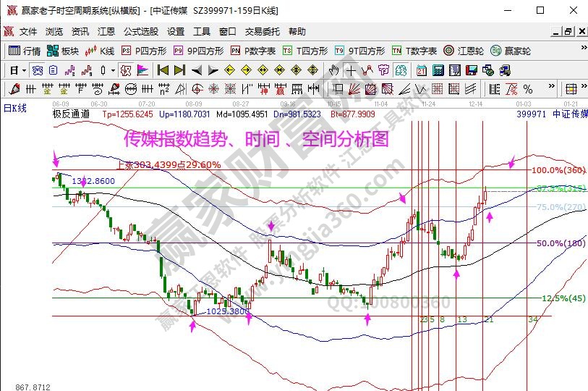Screen dimensions: 588x391
Task: Click the 板块 sector button
Action: click(63, 51)
